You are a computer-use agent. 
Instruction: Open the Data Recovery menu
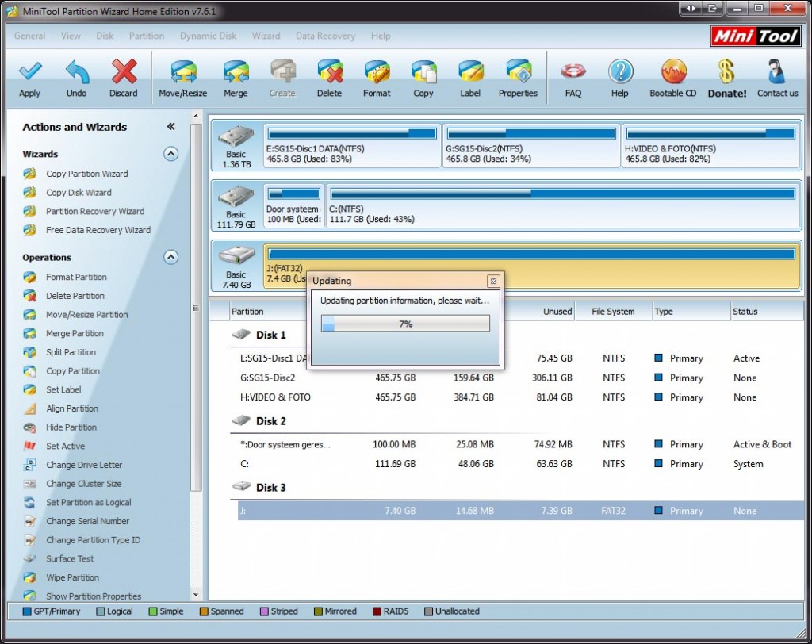[326, 36]
